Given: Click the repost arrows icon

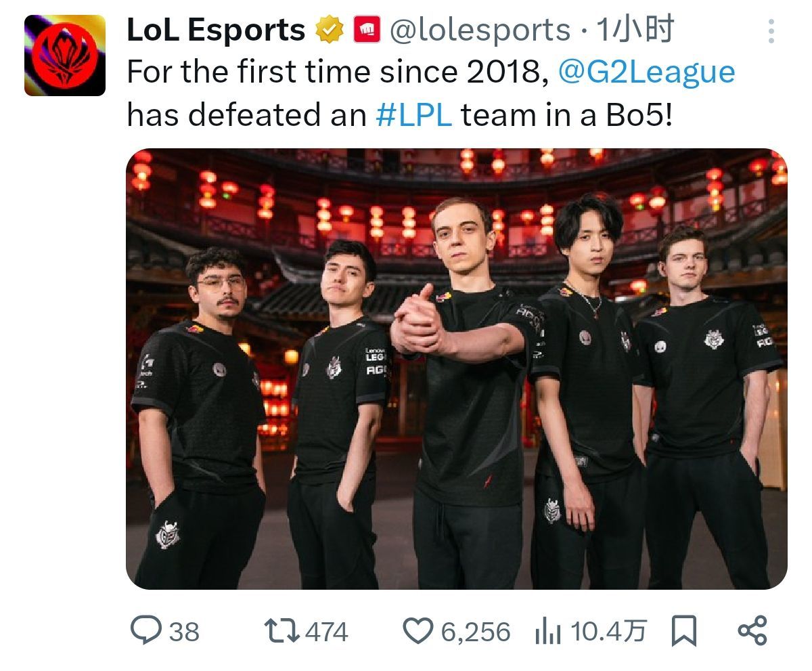Looking at the screenshot, I should pyautogui.click(x=281, y=631).
